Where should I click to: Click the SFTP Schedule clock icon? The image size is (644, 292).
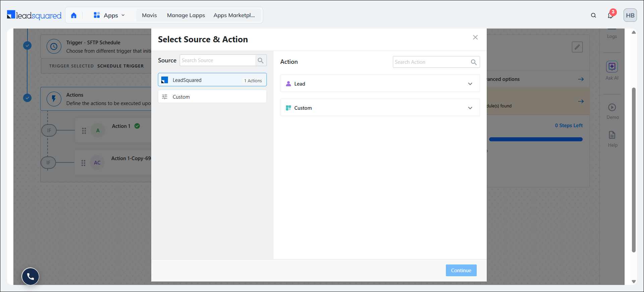click(54, 47)
